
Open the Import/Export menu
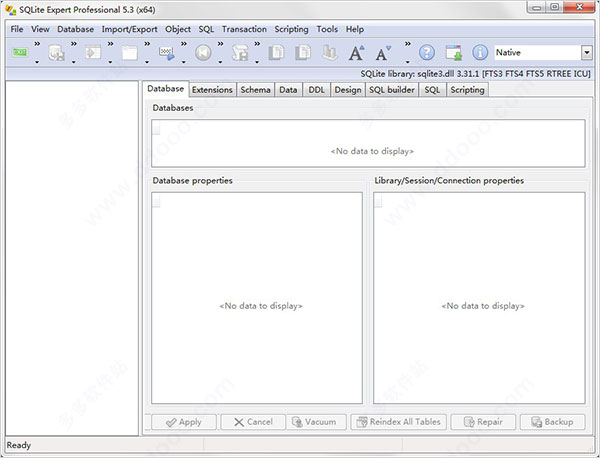tap(129, 29)
